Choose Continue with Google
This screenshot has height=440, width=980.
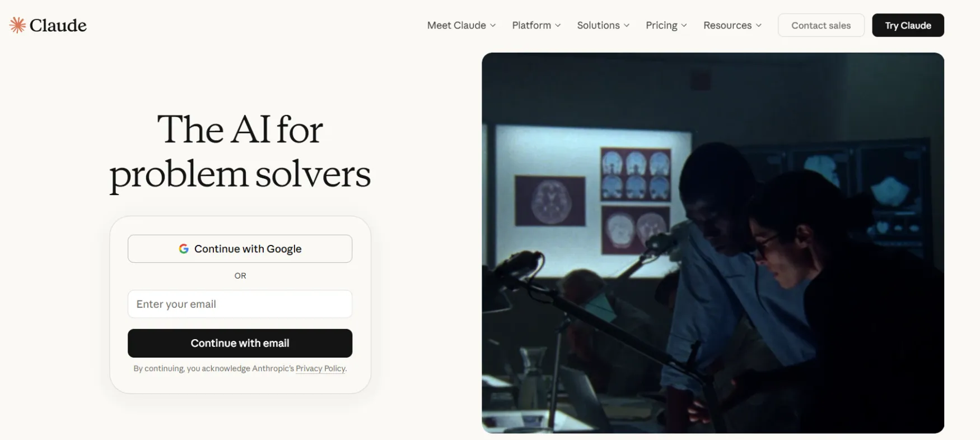(240, 249)
